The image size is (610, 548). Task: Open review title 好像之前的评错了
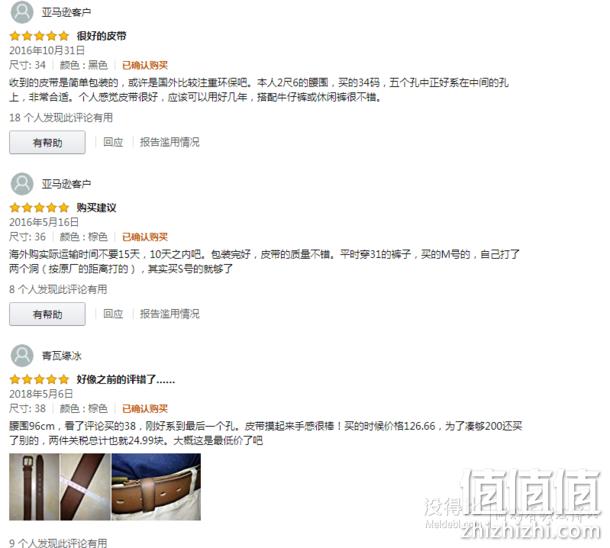(126, 379)
